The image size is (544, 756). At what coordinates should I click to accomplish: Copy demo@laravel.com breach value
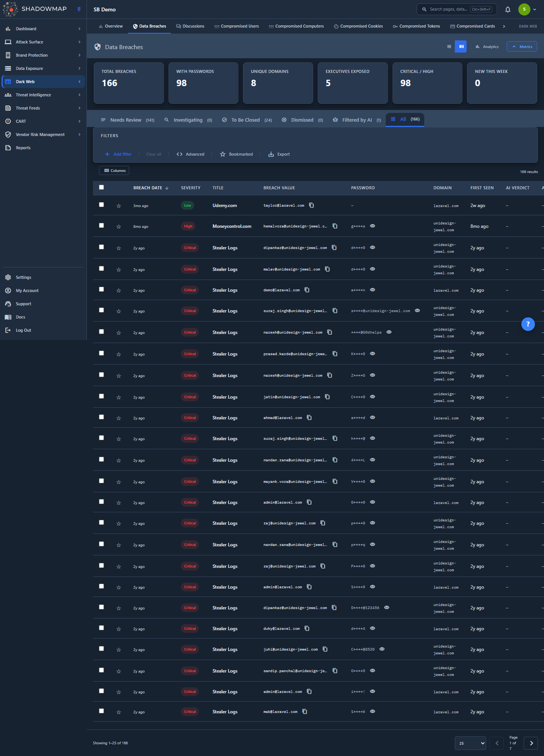tap(307, 290)
